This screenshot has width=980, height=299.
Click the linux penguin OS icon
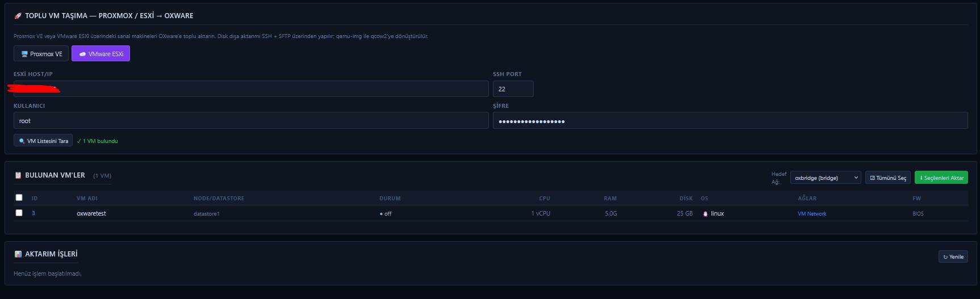[x=705, y=214]
